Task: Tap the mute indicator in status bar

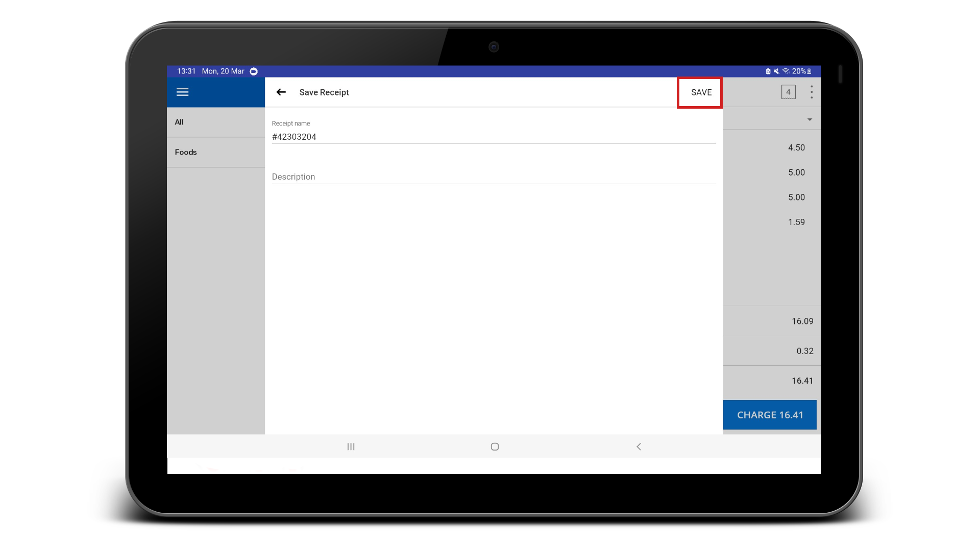Action: coord(776,71)
